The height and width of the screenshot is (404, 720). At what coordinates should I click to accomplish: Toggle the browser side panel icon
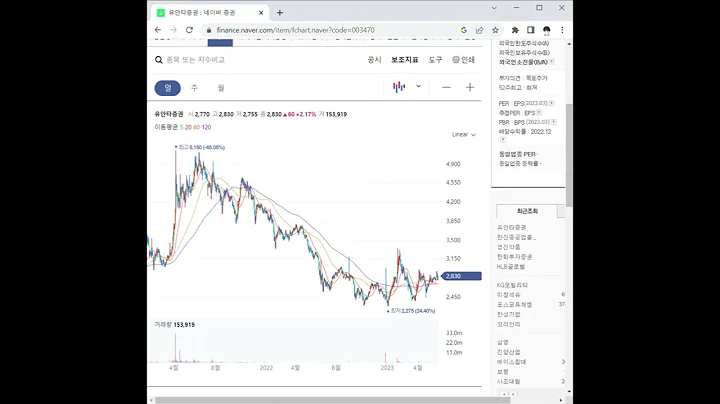[531, 30]
